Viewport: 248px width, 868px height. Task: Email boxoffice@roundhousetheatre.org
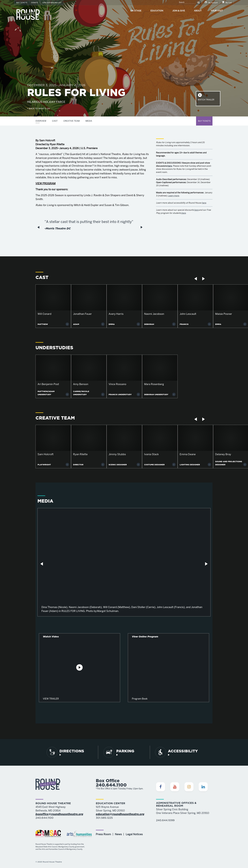pyautogui.click(x=59, y=814)
